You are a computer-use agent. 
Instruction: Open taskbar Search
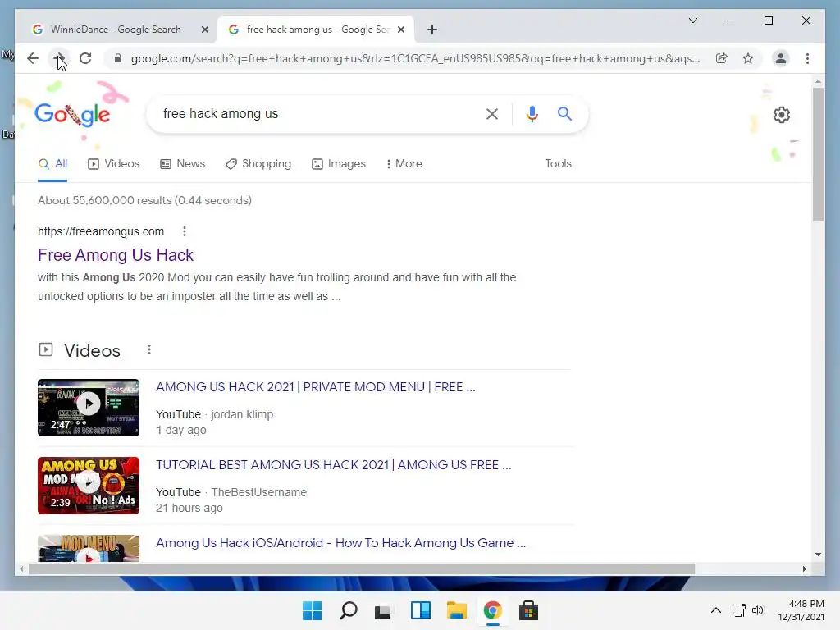click(x=348, y=610)
